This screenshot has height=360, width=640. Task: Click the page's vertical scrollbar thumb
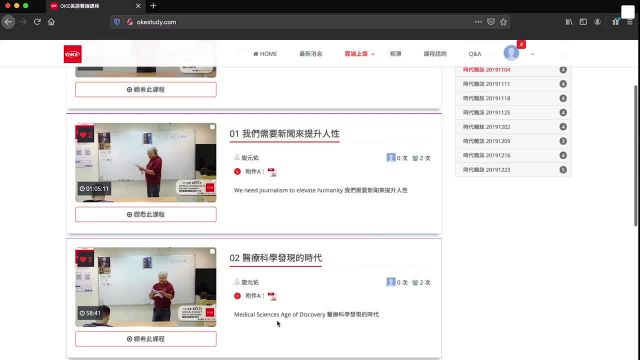tap(636, 155)
